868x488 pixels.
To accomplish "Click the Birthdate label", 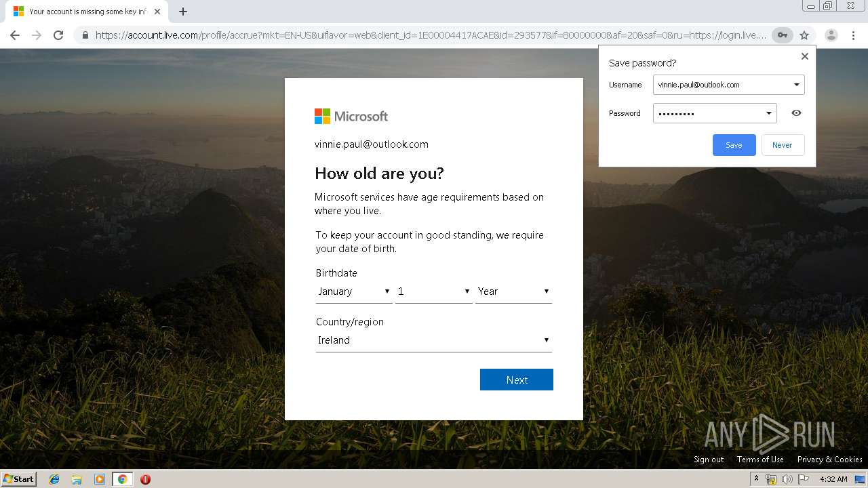I will coord(336,273).
